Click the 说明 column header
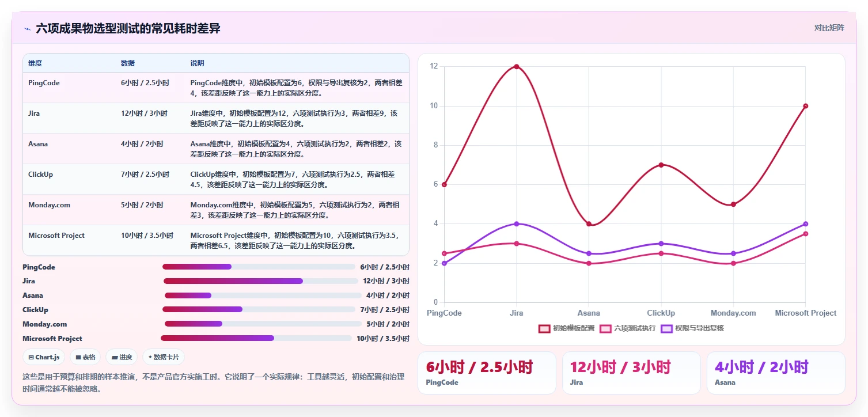The width and height of the screenshot is (868, 417). 197,63
